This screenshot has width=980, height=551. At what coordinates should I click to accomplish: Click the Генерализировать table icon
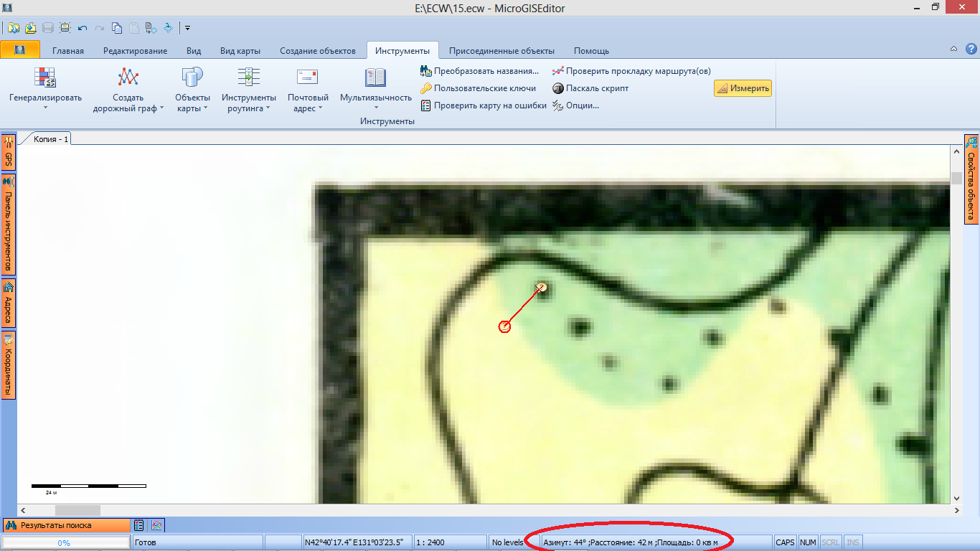45,77
